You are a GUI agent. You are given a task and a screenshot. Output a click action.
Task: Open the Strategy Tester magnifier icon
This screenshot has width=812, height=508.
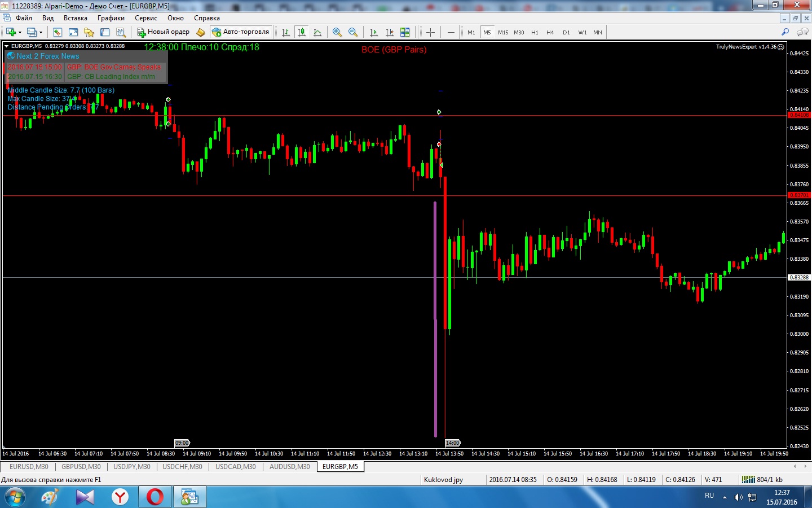tap(121, 32)
